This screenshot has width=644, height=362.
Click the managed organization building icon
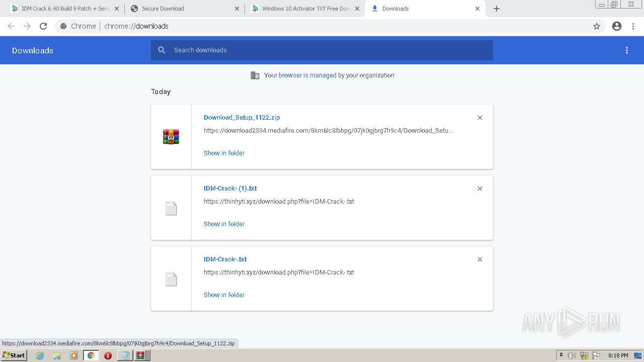[x=255, y=75]
